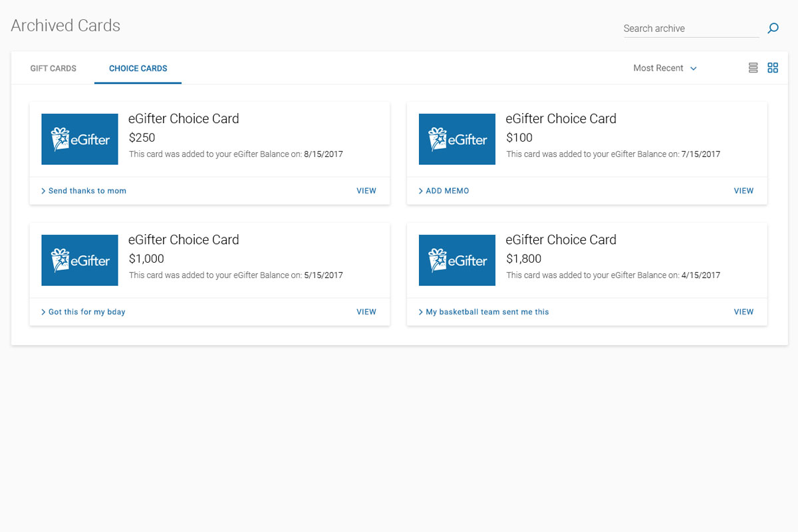
Task: Click the $1,800 eGifter Choice Card title
Action: tap(561, 239)
